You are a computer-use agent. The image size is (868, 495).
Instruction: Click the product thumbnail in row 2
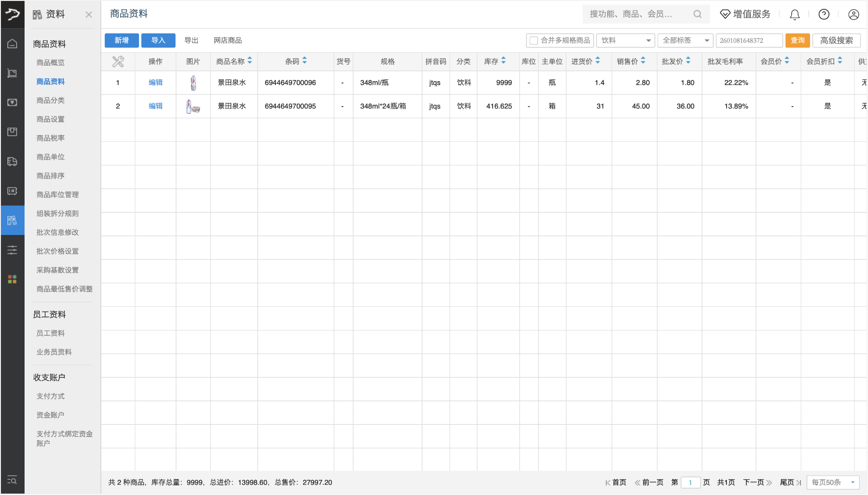[193, 107]
